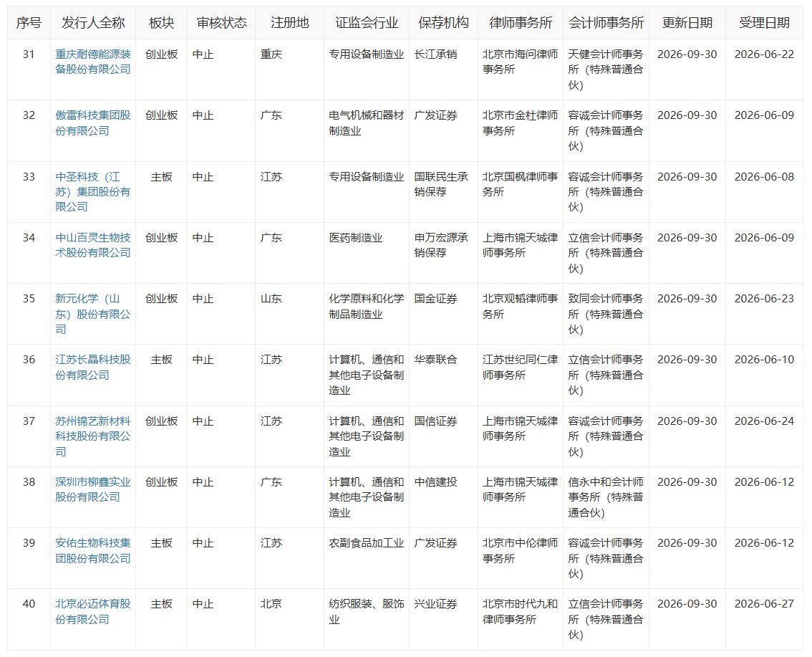The image size is (812, 657).
Task: Click the 审核状态 column header
Action: pyautogui.click(x=222, y=23)
